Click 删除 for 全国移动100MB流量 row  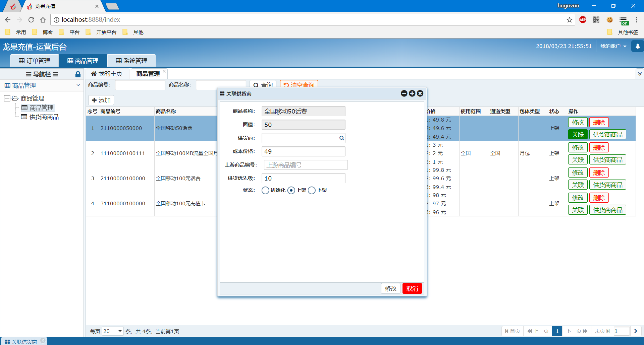[599, 148]
